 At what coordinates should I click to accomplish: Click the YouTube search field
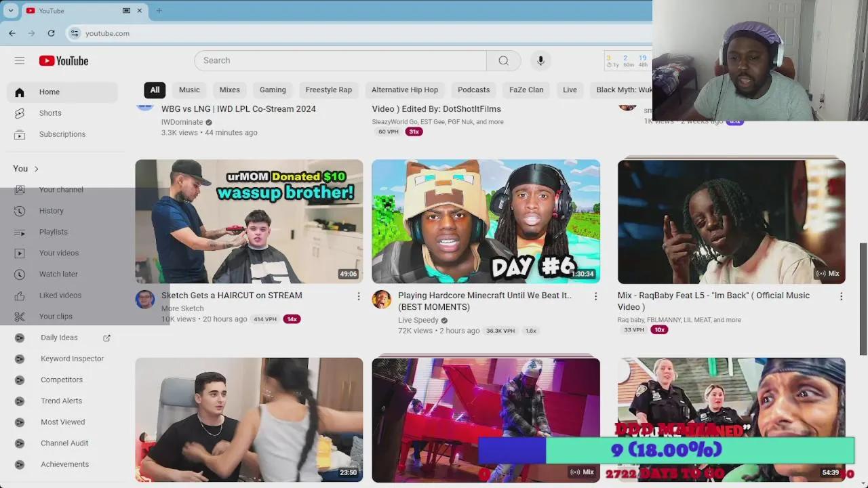click(340, 60)
